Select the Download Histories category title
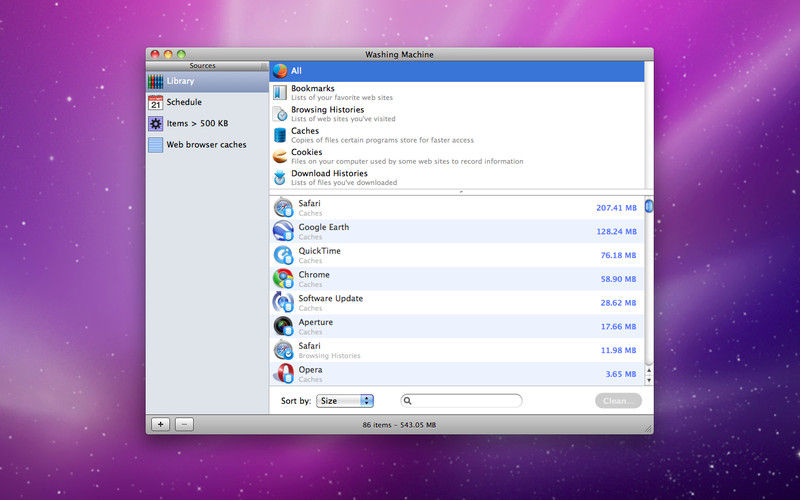 tap(329, 173)
